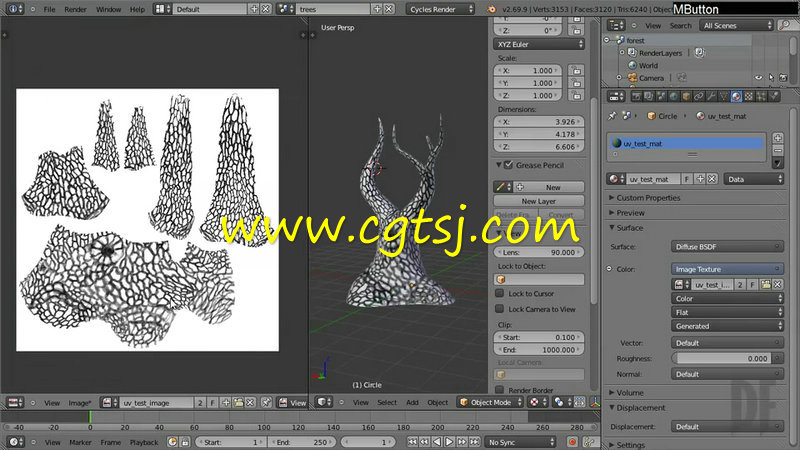Enable Lock to Cursor
Screen dimensions: 800x450
pyautogui.click(x=499, y=293)
